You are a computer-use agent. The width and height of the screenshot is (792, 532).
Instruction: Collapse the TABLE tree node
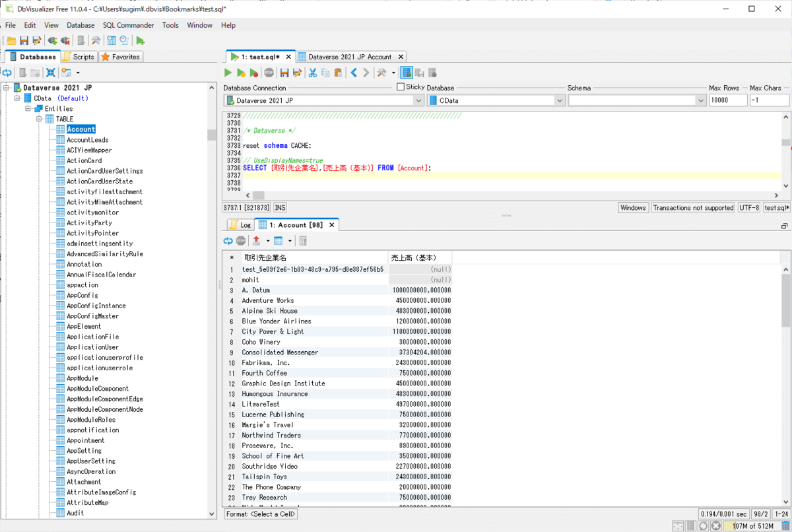(40, 119)
